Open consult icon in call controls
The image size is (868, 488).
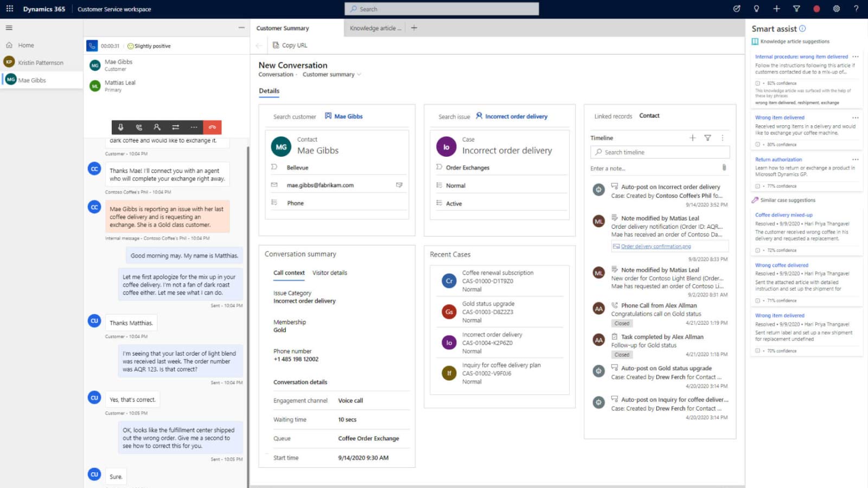pyautogui.click(x=157, y=127)
